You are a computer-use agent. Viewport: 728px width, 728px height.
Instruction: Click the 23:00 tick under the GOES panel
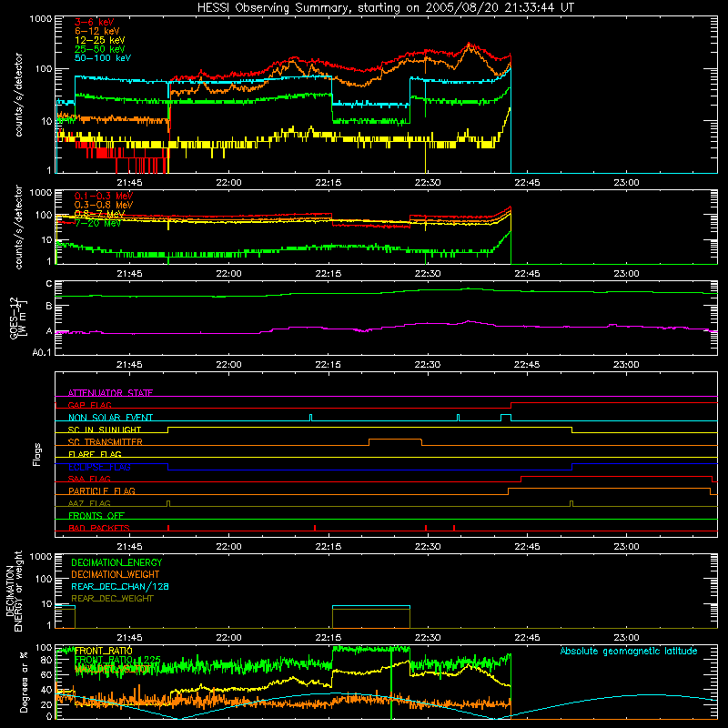click(626, 365)
